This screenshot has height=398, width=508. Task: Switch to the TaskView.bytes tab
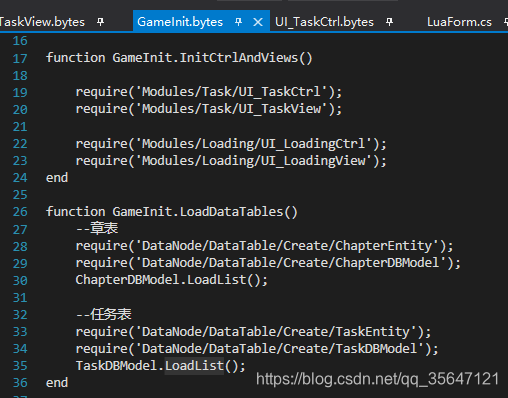click(x=42, y=22)
